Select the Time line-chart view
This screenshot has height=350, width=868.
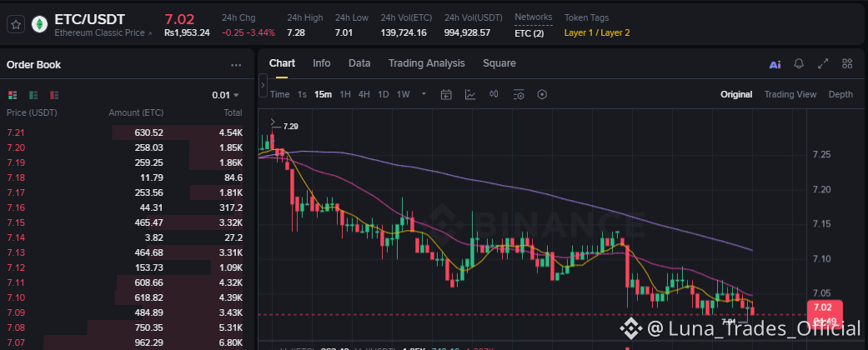pyautogui.click(x=279, y=94)
